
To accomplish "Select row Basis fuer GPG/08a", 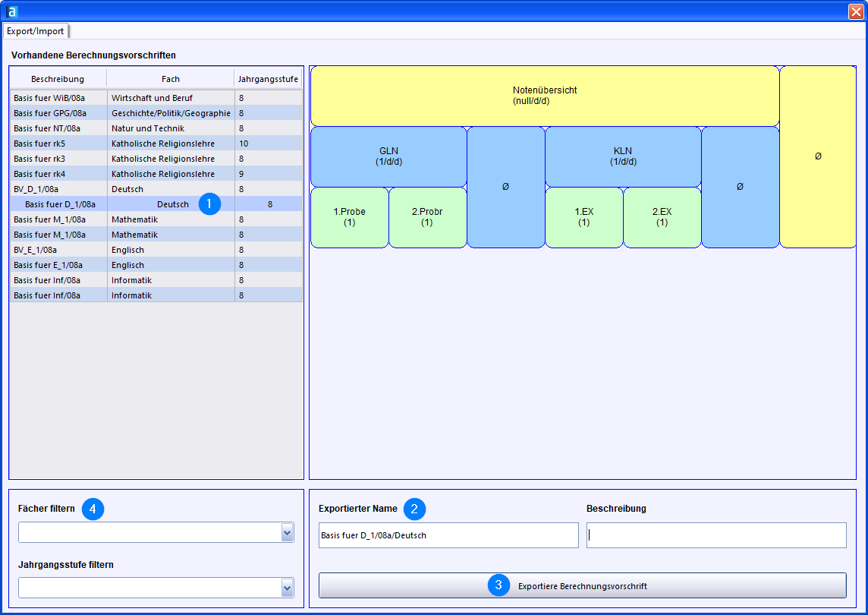I will [x=156, y=113].
